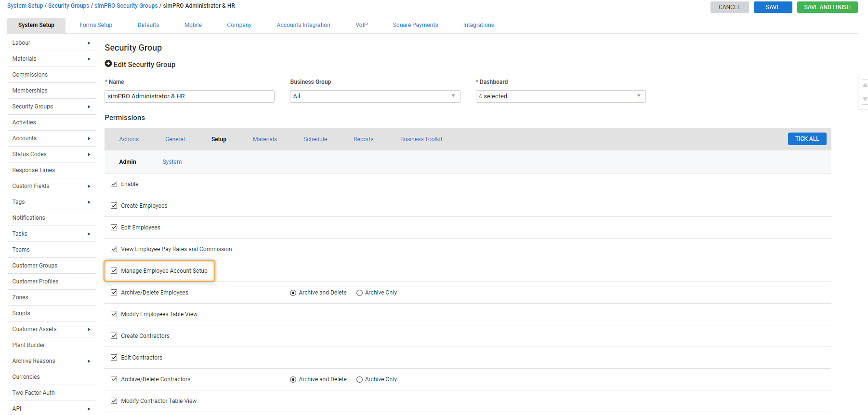Toggle the Create Contractors checkbox
Image resolution: width=868 pixels, height=415 pixels.
[x=114, y=336]
